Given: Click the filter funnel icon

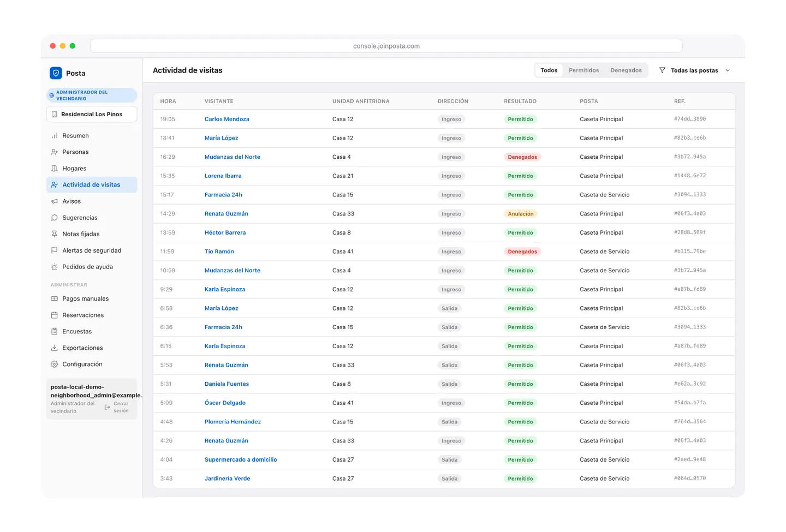Looking at the screenshot, I should tap(662, 70).
